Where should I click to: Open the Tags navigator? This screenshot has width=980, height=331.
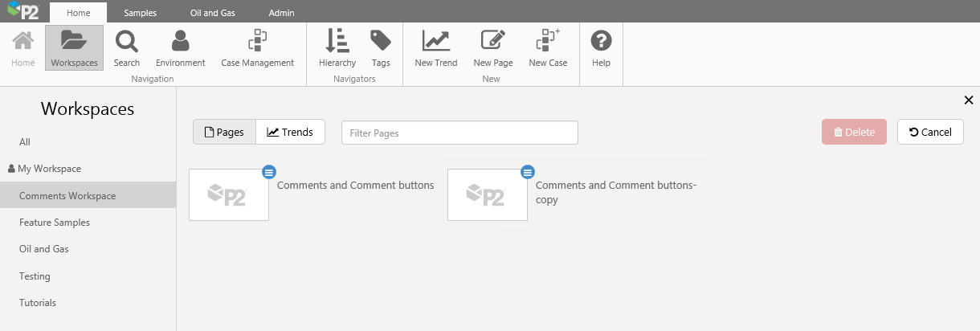[381, 47]
